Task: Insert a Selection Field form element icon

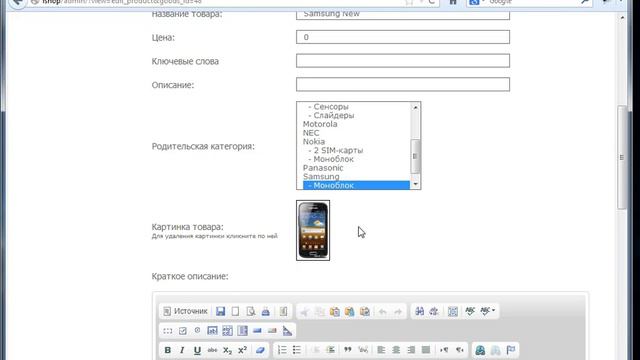Action: 242,331
